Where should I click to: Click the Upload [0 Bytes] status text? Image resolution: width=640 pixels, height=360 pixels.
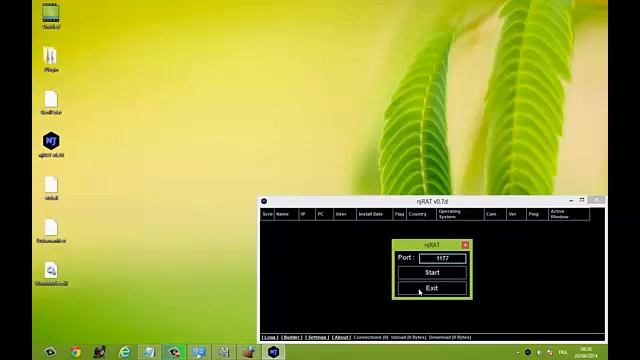pyautogui.click(x=408, y=338)
